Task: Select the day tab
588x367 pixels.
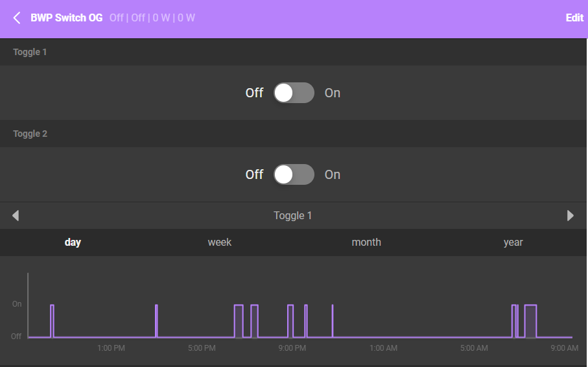Action: pyautogui.click(x=73, y=242)
